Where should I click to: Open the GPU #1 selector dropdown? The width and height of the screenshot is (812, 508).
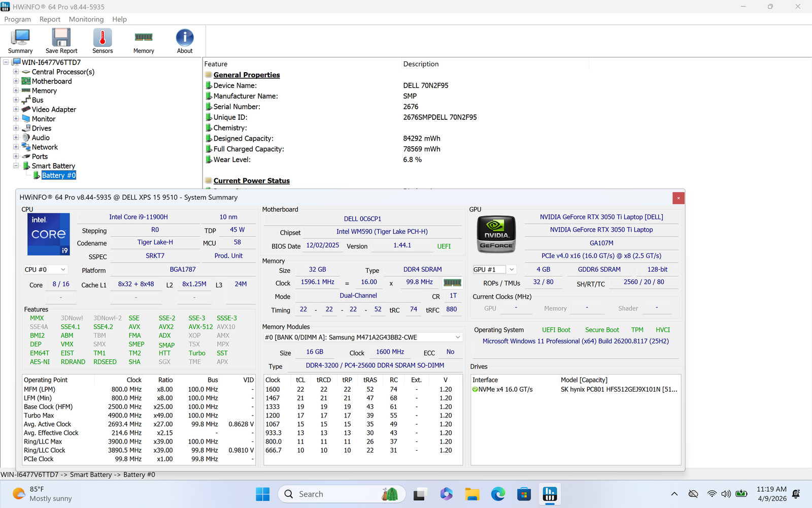click(494, 270)
